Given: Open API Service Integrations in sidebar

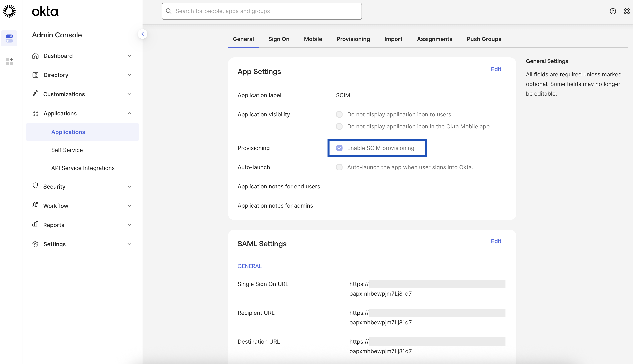Looking at the screenshot, I should (83, 168).
